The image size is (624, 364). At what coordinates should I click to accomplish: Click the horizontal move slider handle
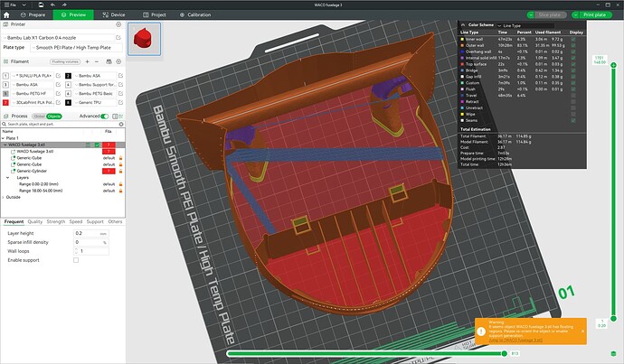(505, 353)
